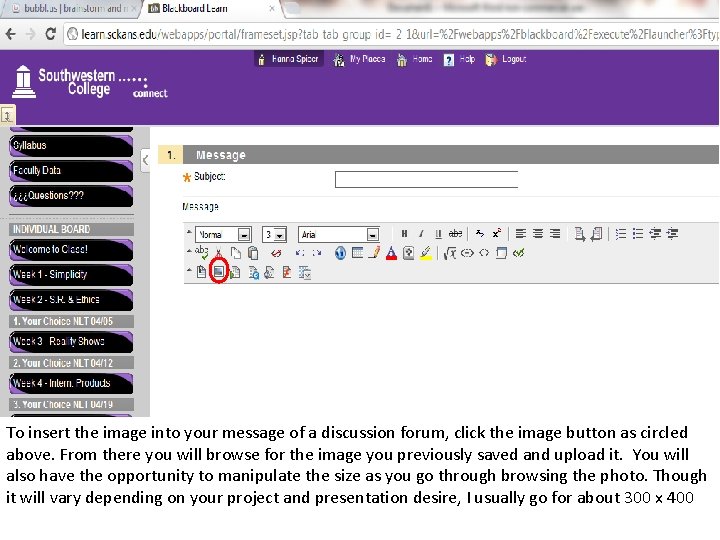Viewport: 720px width, 540px height.
Task: Insert audio file with the speaker icon
Action: tap(270, 272)
